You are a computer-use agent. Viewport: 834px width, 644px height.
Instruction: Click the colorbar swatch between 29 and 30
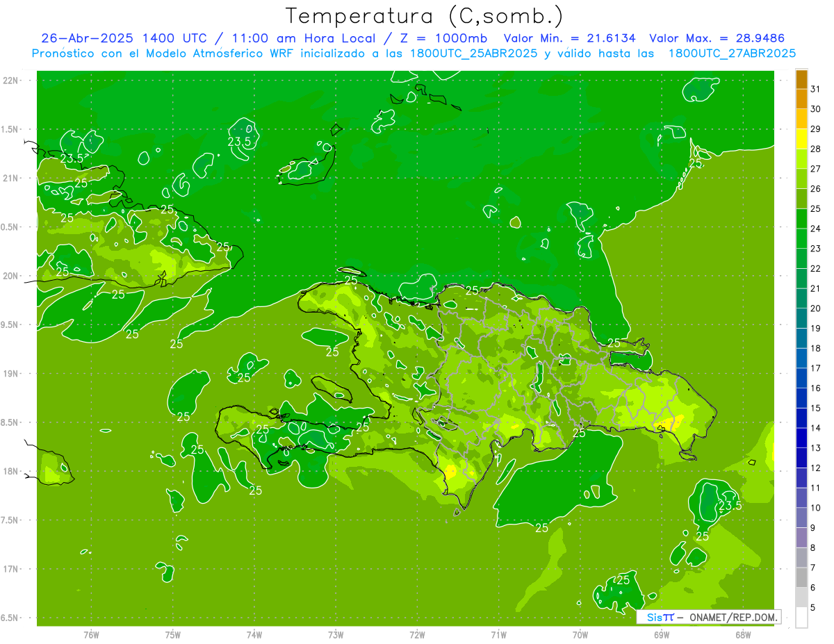coord(801,119)
